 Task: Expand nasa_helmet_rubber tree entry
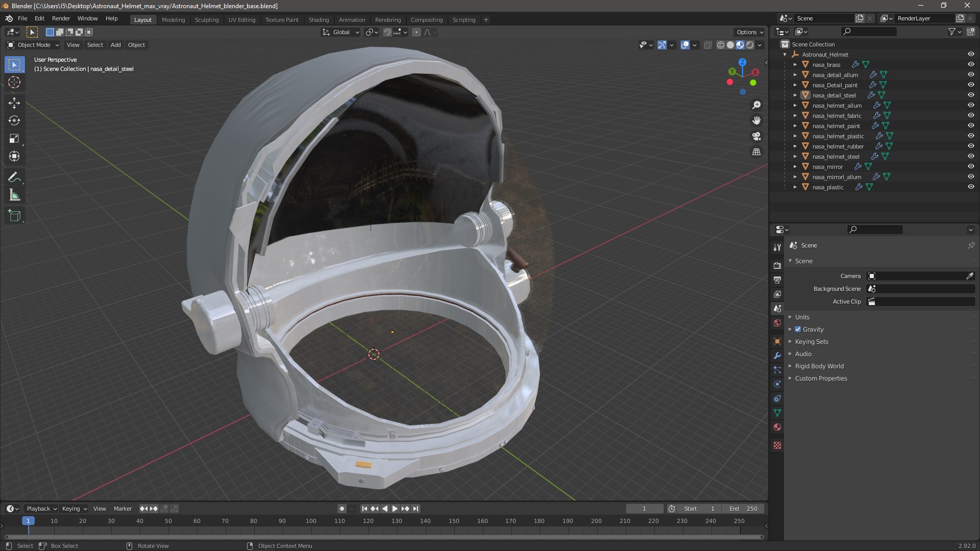coord(795,146)
